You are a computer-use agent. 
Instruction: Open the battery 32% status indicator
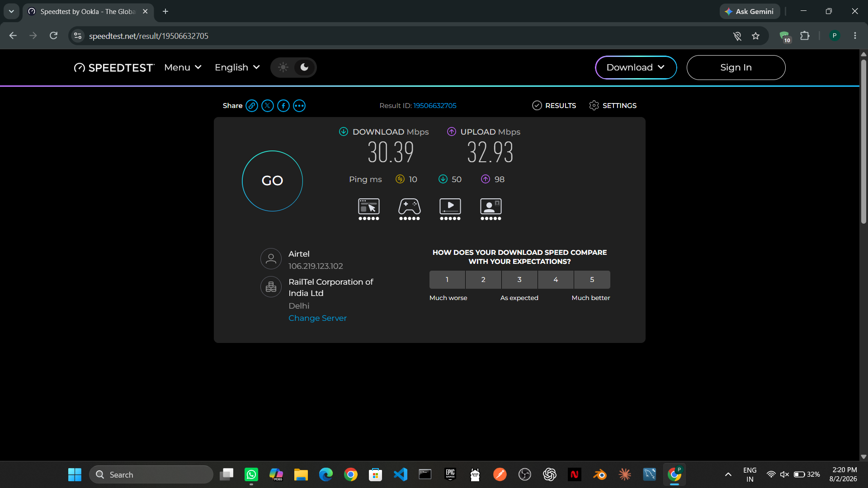pos(807,474)
